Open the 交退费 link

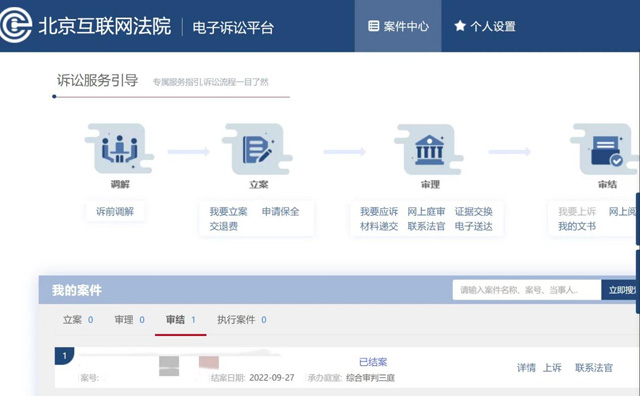224,226
